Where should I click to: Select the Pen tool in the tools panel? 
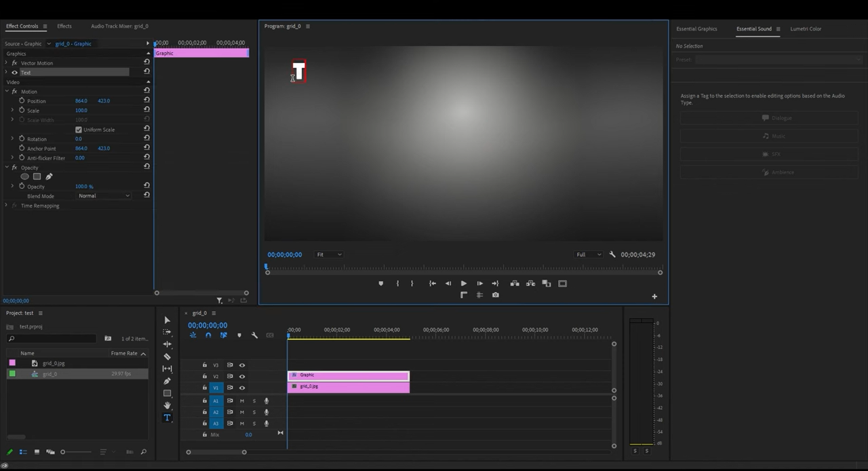click(167, 381)
